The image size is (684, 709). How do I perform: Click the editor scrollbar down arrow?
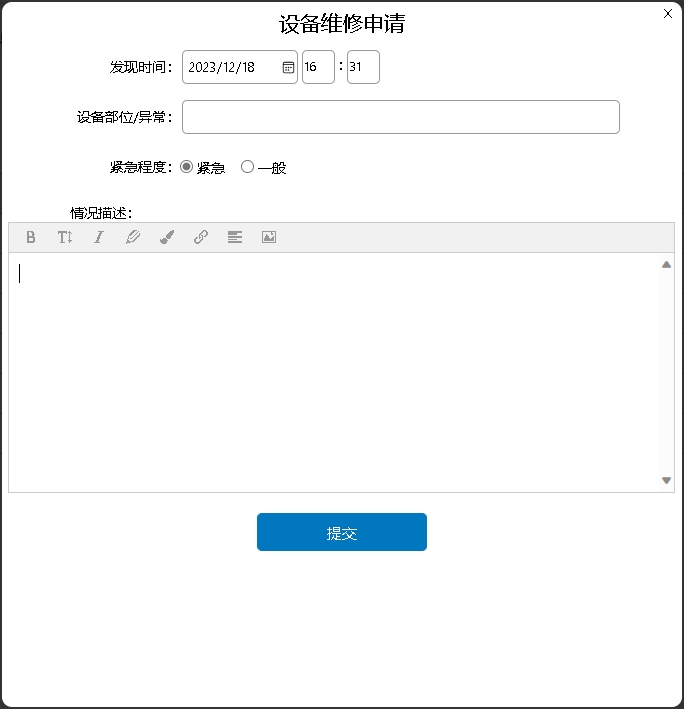(666, 480)
